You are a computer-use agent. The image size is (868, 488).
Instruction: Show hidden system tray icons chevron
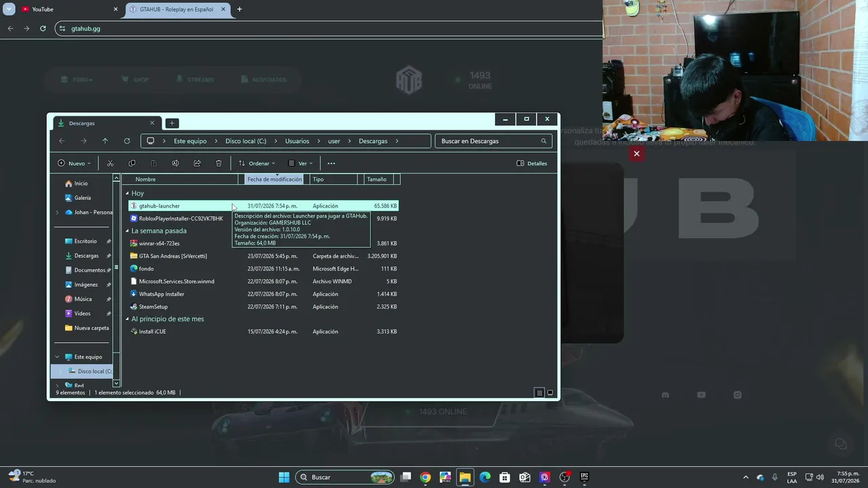pyautogui.click(x=746, y=477)
